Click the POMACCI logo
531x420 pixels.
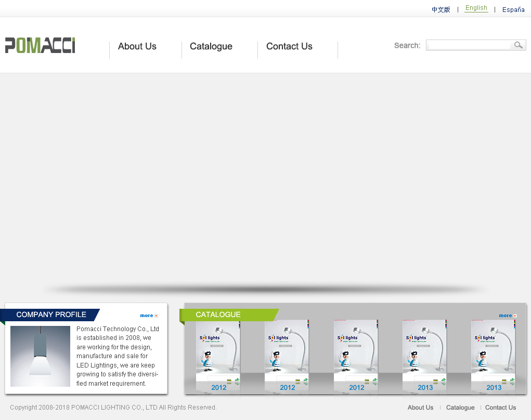pyautogui.click(x=40, y=45)
